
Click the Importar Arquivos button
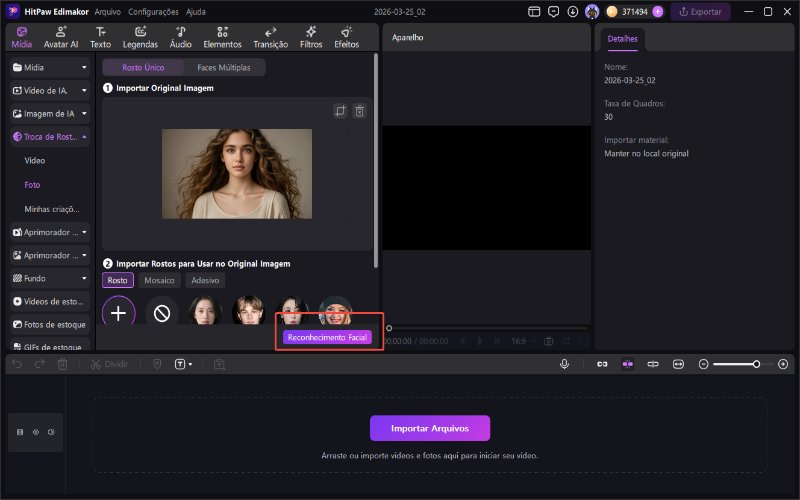point(430,428)
